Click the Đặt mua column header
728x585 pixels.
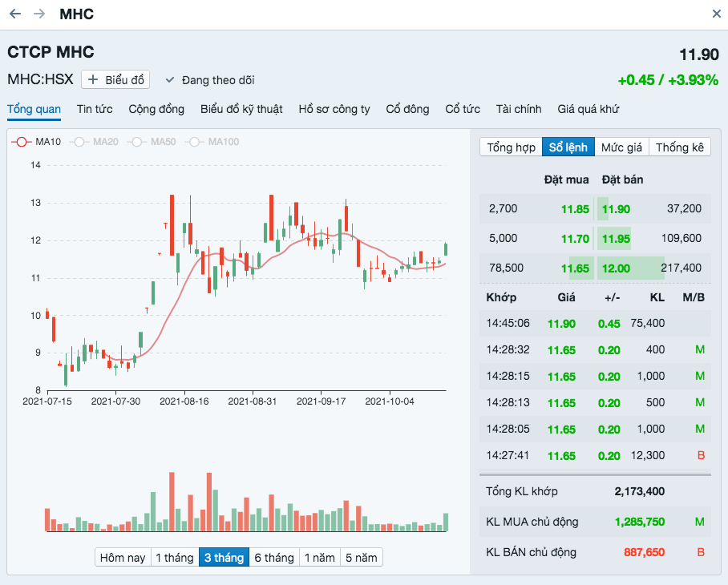click(x=566, y=180)
